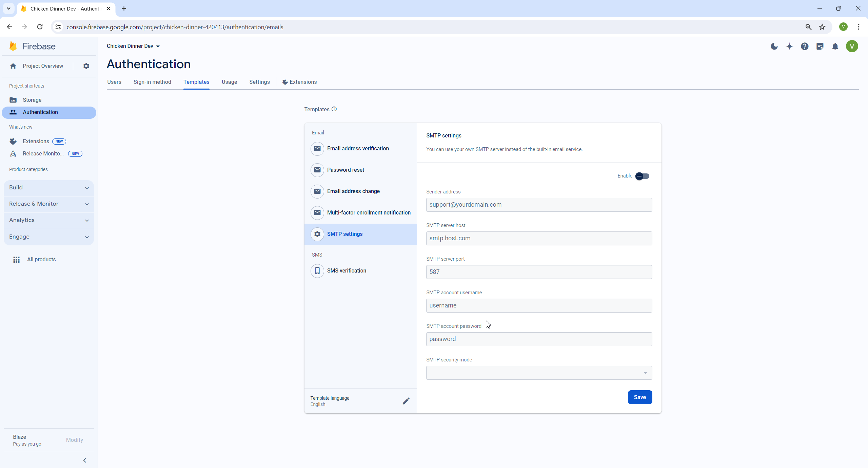Edit the Template language with the pencil icon
Viewport: 868px width, 468px height.
click(x=406, y=401)
